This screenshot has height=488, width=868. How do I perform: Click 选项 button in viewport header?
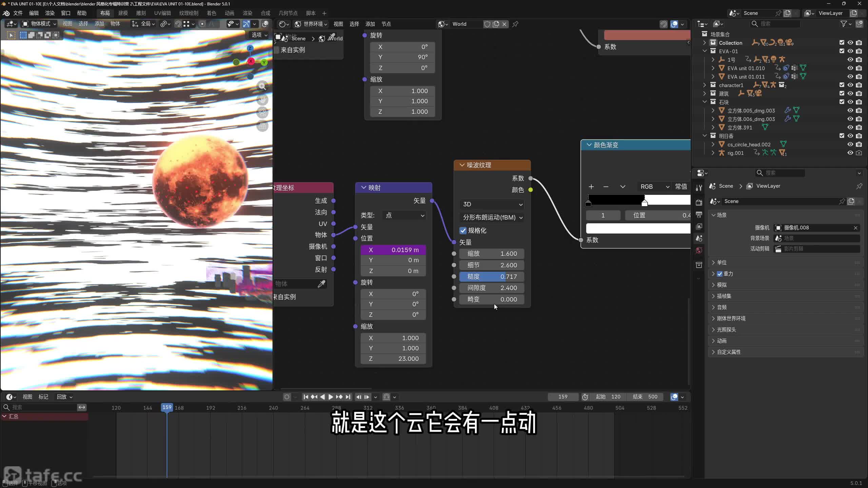point(259,35)
